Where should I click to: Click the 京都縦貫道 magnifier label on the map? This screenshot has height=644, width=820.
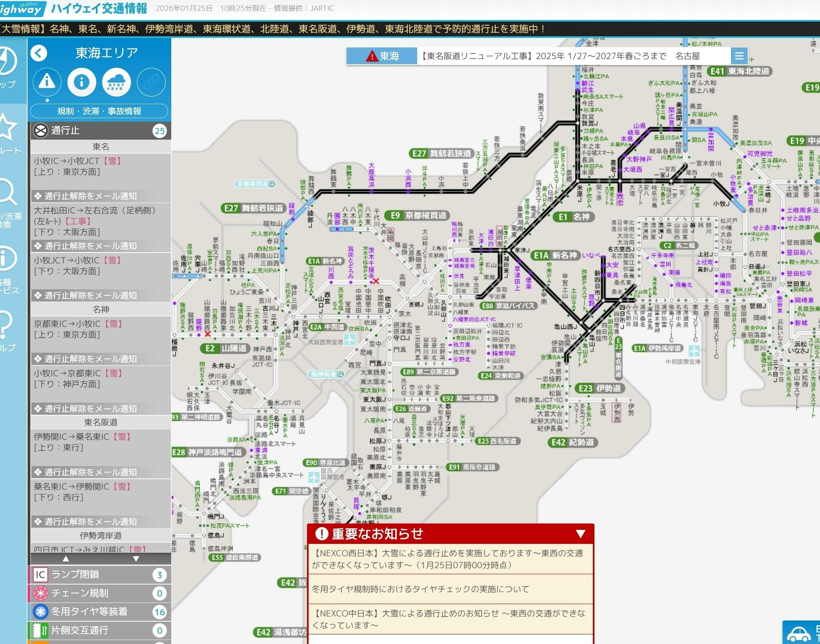point(255,184)
